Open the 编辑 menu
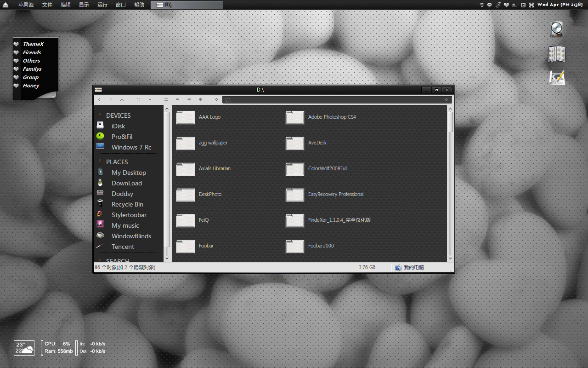Viewport: 588px width, 368px height. 66,5
